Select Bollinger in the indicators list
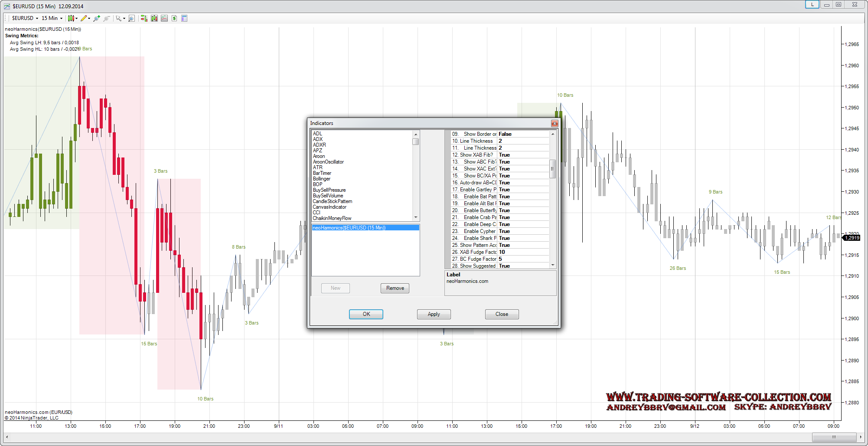The width and height of the screenshot is (868, 446). pos(322,179)
